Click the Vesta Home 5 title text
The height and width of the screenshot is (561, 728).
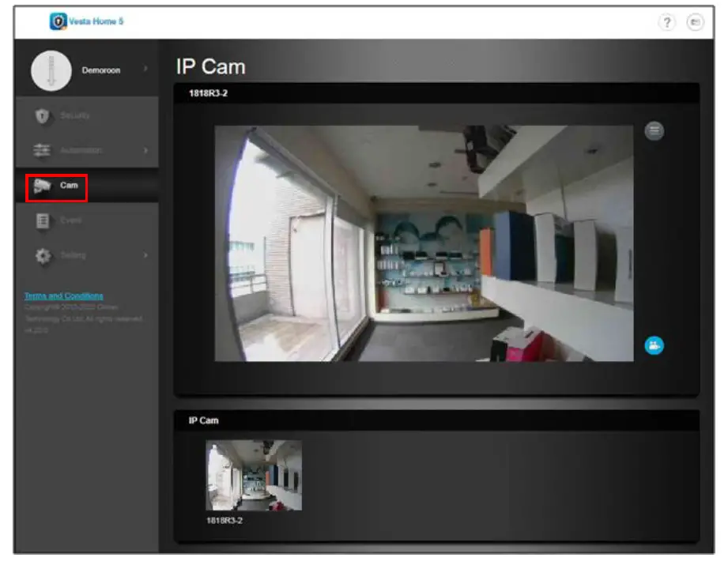click(96, 21)
